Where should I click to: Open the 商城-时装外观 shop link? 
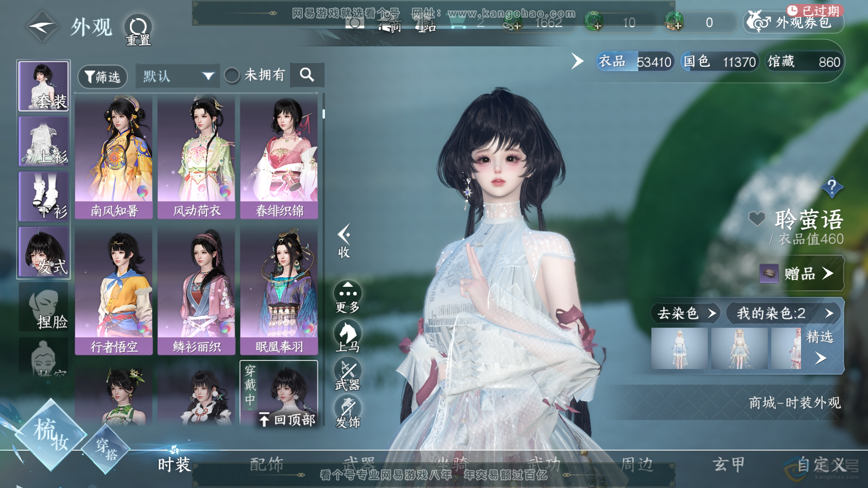coord(794,403)
